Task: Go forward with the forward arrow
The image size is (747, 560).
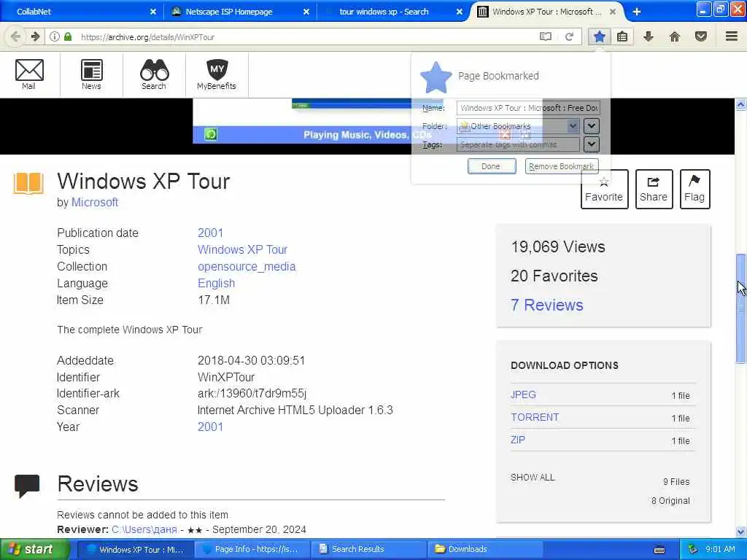Action: (35, 36)
